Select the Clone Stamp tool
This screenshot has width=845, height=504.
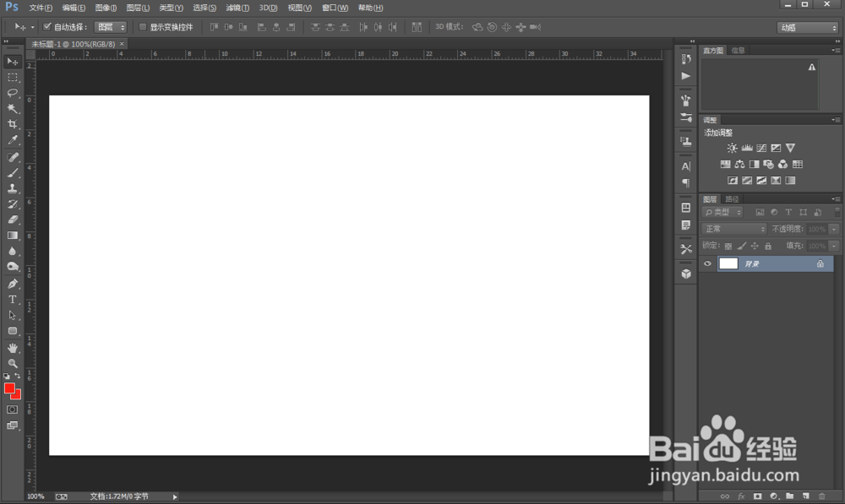[x=13, y=188]
